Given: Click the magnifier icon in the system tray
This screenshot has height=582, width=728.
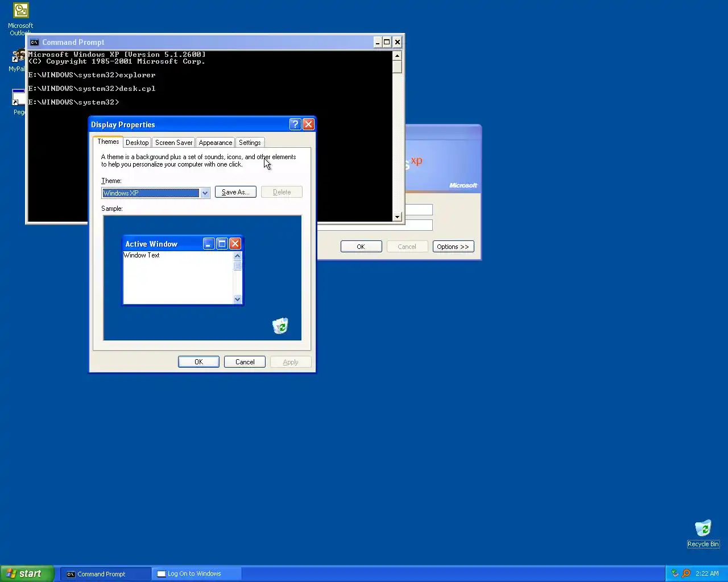Looking at the screenshot, I should click(x=686, y=573).
